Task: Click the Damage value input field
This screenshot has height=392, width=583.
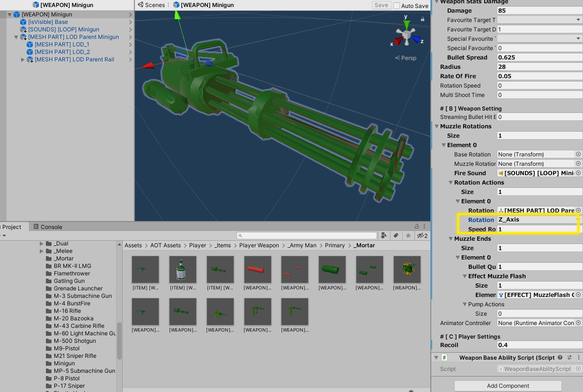Action: click(x=539, y=10)
